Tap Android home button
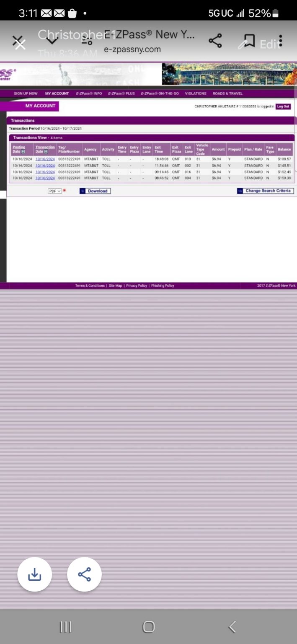This screenshot has height=644, width=297. click(149, 627)
